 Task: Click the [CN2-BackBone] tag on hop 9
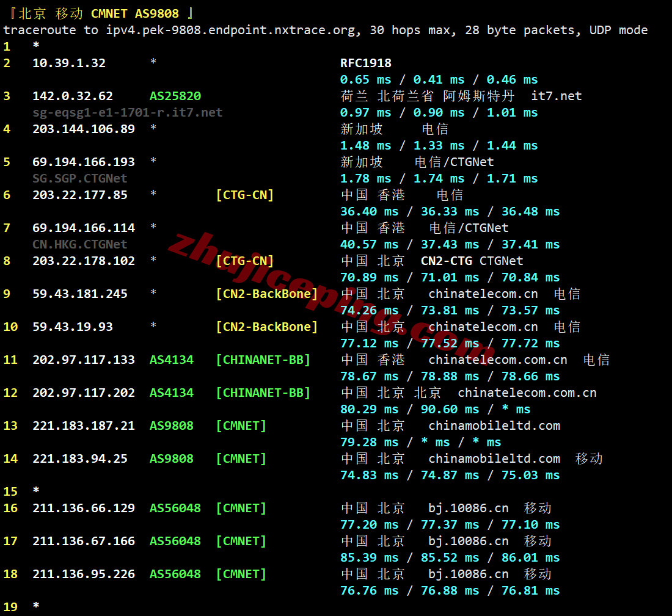tap(266, 294)
